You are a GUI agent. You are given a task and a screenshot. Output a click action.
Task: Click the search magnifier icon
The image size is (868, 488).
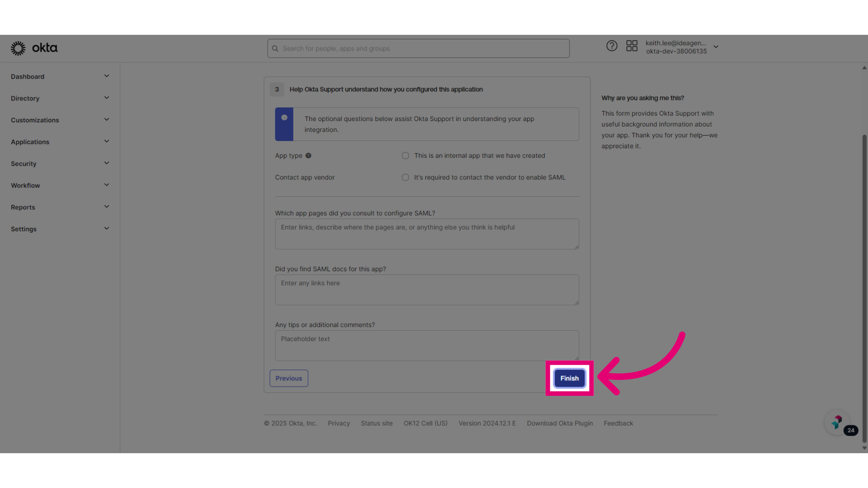point(275,49)
